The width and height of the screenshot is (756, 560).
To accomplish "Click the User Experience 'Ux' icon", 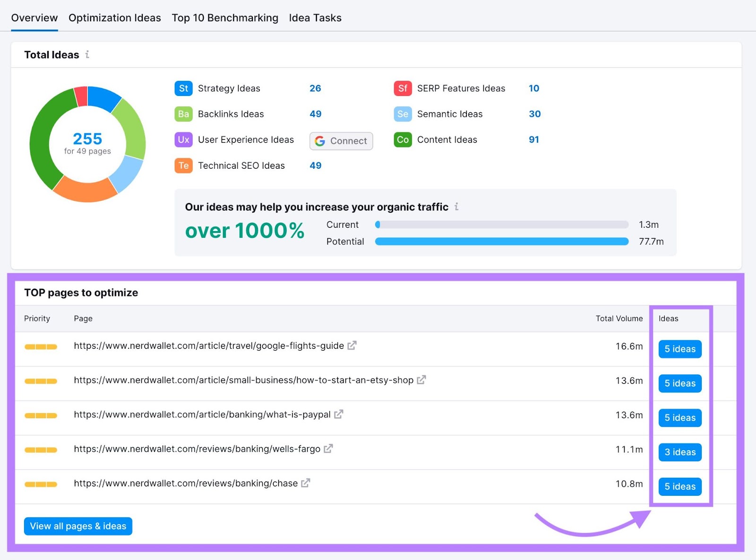I will click(183, 140).
